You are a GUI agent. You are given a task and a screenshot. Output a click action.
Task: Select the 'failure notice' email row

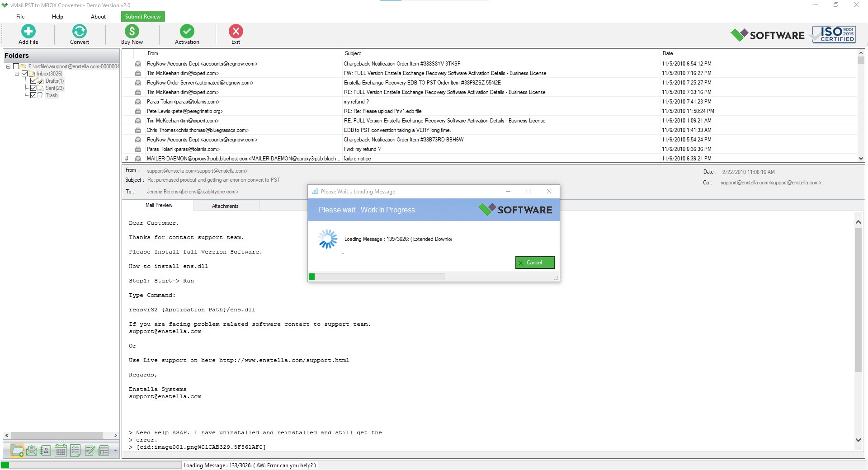point(490,159)
